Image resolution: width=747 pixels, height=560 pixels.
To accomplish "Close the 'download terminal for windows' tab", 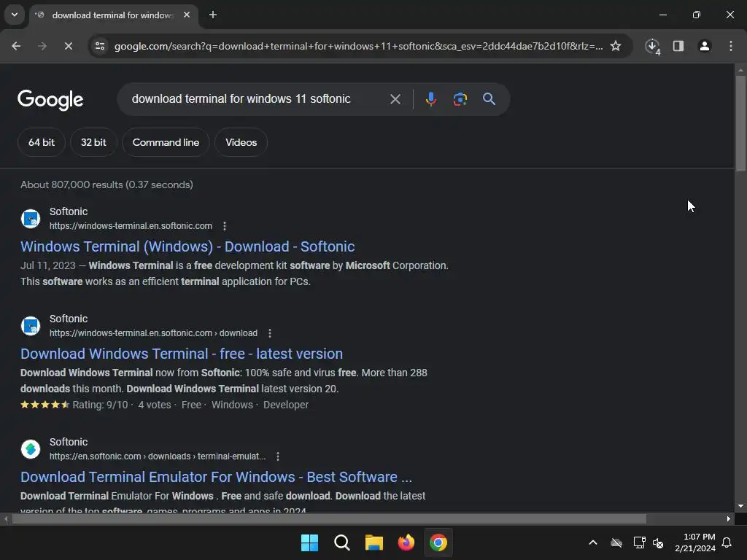I will tap(187, 15).
